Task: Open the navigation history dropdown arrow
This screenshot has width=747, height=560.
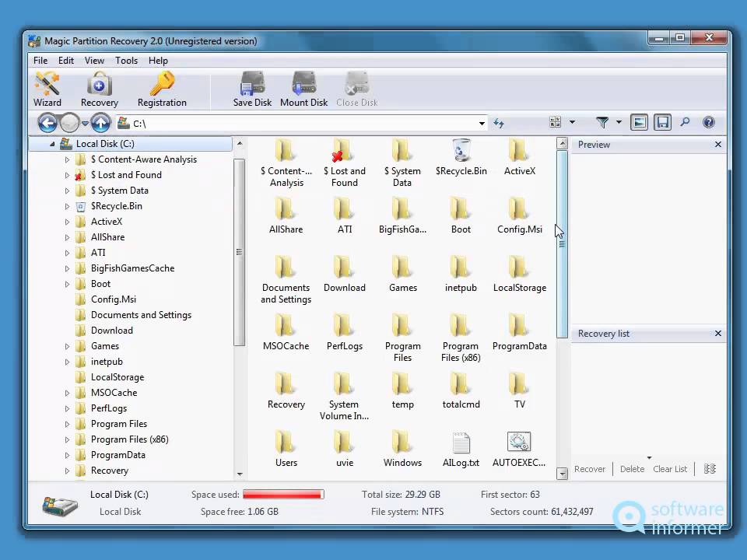Action: (85, 124)
